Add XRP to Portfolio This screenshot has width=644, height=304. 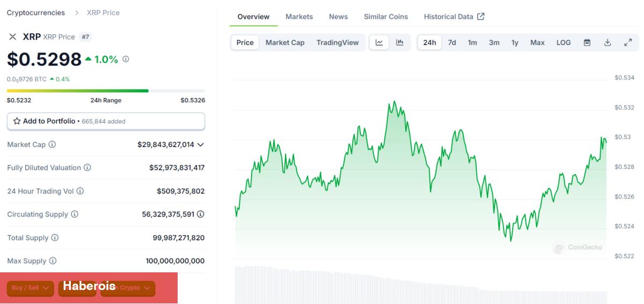106,121
